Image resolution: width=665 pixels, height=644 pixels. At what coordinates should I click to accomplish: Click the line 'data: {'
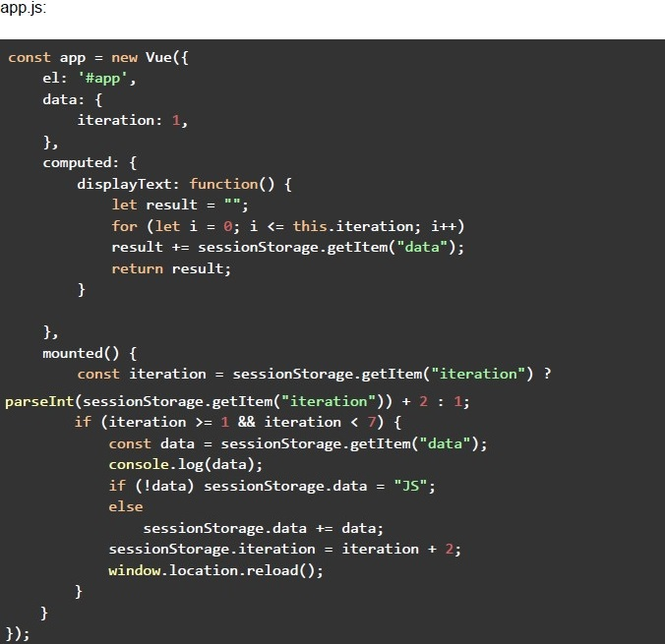[72, 99]
